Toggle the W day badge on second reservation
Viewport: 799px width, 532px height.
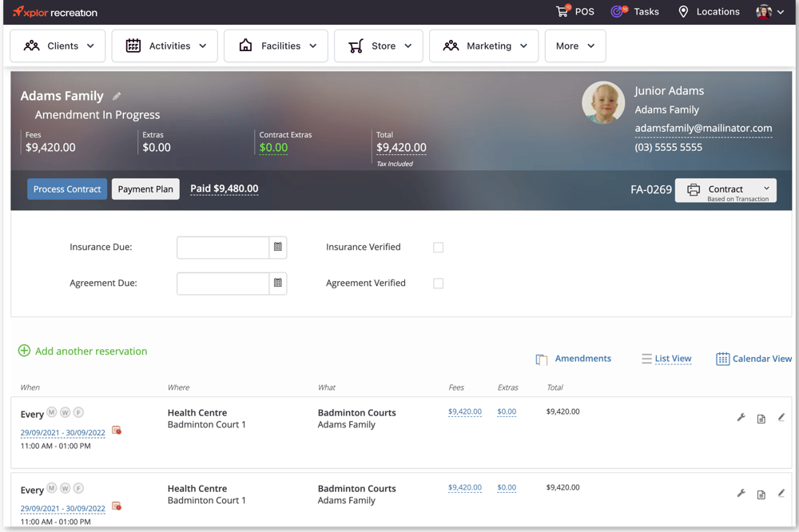point(66,488)
